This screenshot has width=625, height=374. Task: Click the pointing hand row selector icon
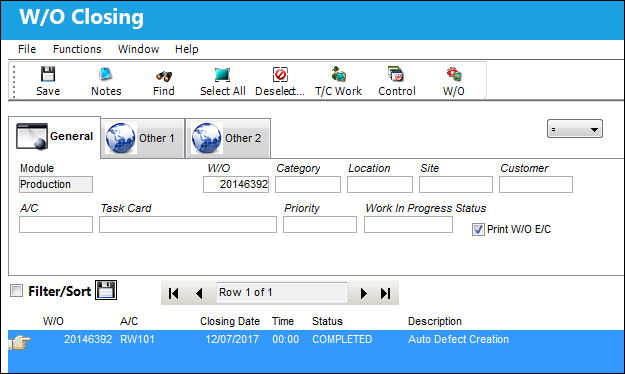coord(19,342)
